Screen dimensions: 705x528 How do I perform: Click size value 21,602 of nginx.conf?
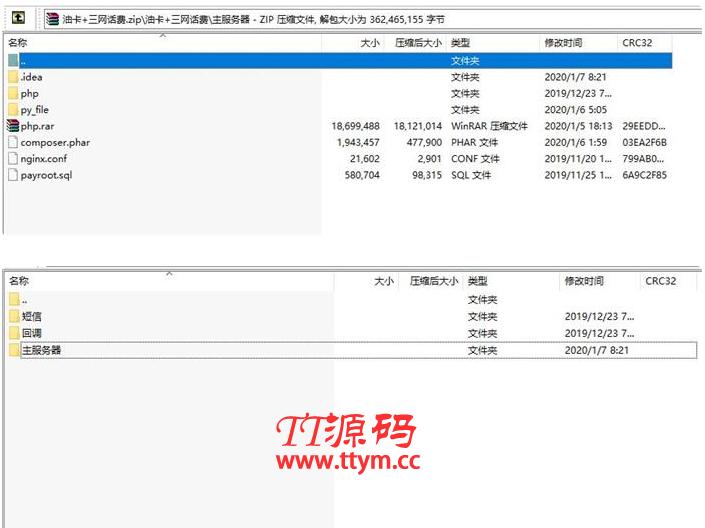365,159
